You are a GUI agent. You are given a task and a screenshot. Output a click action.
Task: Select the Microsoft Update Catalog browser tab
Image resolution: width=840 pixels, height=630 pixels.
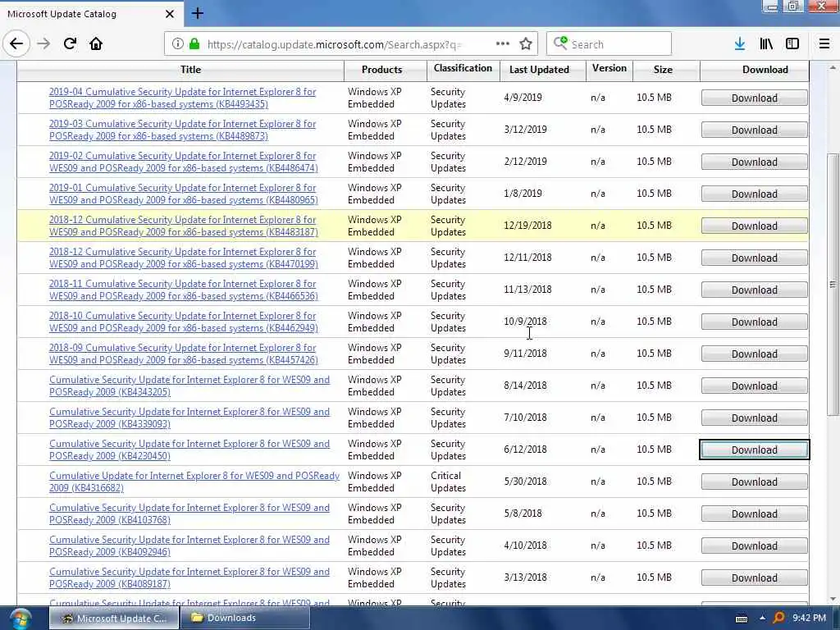[91, 14]
